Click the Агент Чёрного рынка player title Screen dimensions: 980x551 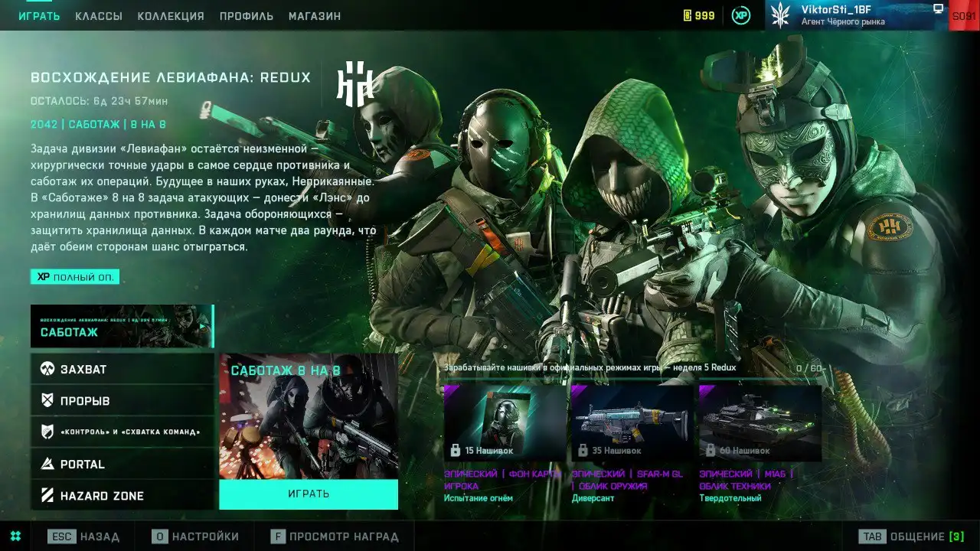pos(843,22)
